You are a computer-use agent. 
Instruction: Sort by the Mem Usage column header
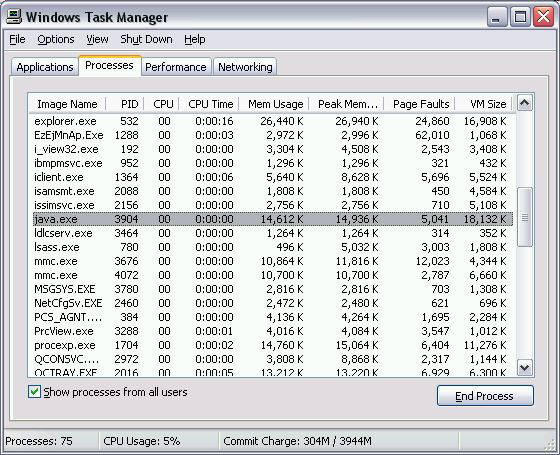click(274, 104)
